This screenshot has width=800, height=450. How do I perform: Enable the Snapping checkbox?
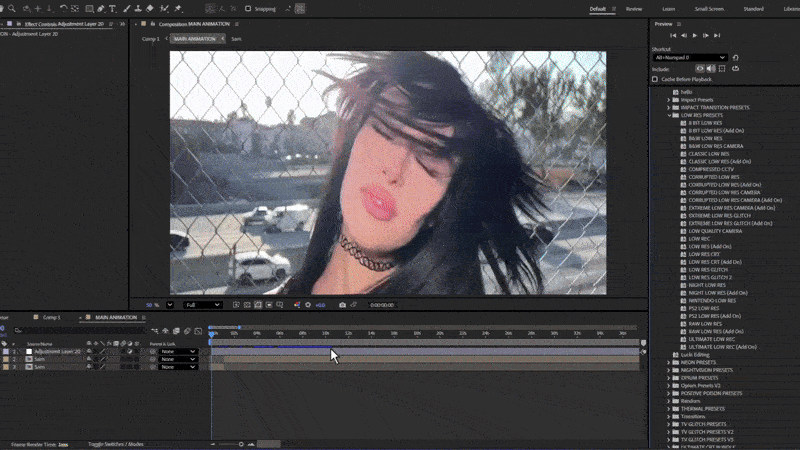pos(249,9)
